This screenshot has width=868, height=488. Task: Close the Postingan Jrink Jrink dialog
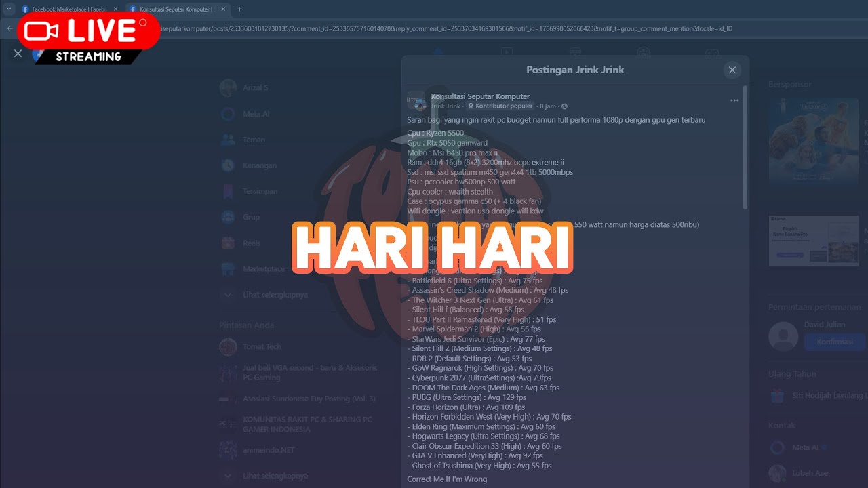[x=732, y=70]
